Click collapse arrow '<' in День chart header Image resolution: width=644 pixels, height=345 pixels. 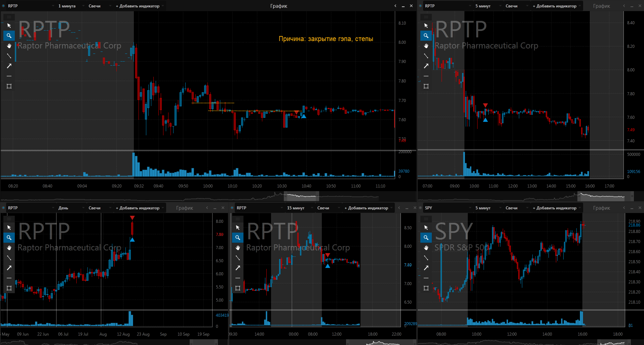(x=207, y=208)
